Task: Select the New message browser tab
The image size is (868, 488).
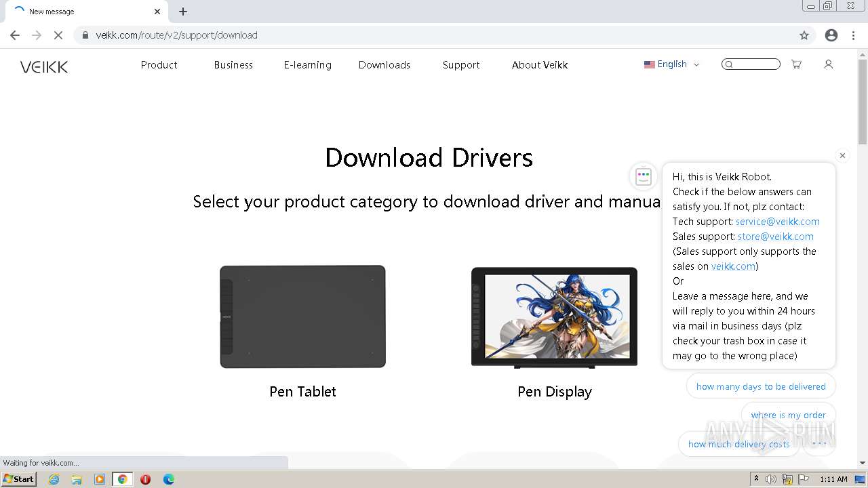Action: point(86,12)
